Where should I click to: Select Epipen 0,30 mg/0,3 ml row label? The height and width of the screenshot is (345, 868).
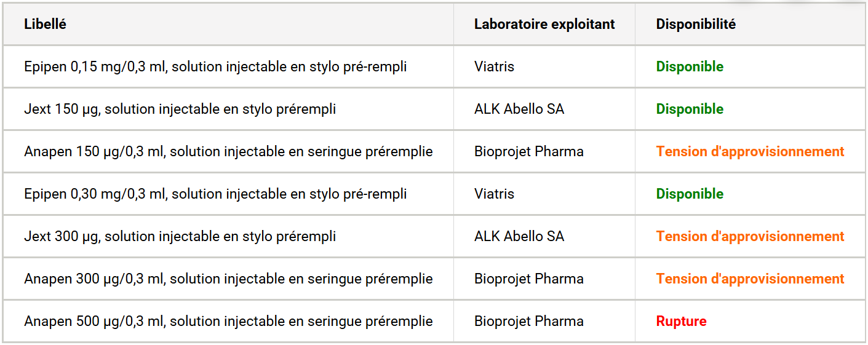tap(215, 194)
